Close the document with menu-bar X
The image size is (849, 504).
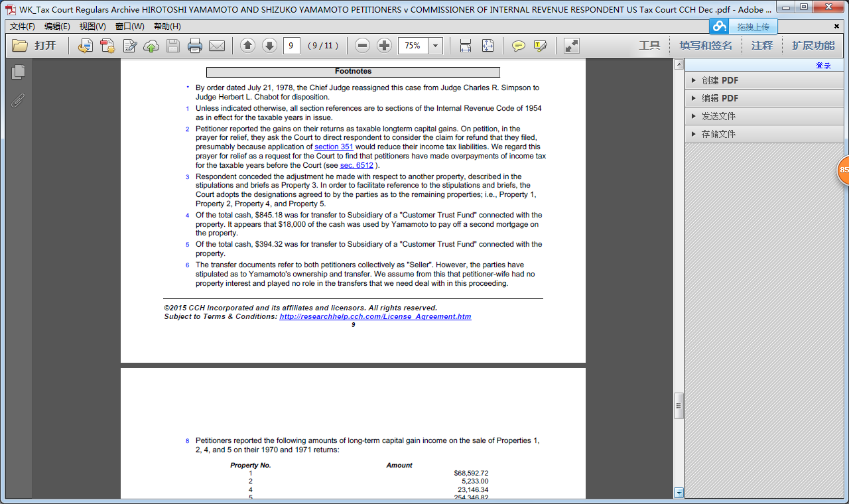[x=837, y=27]
